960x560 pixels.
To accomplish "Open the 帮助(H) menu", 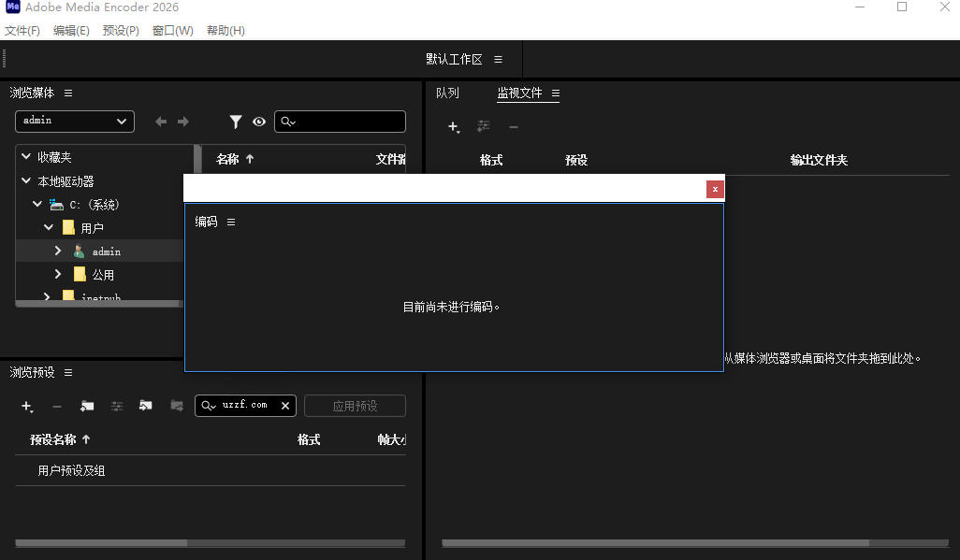I will (x=225, y=31).
